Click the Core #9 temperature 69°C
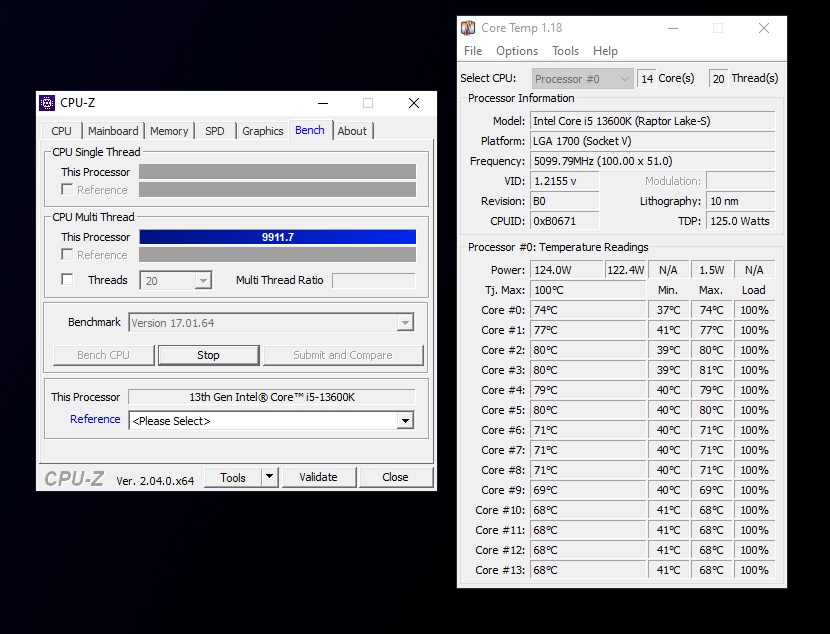830x634 pixels. coord(588,490)
